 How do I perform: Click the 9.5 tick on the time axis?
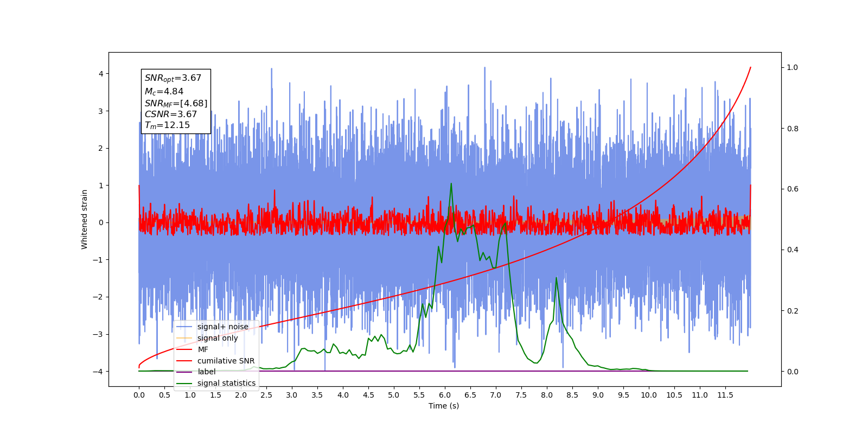click(623, 395)
